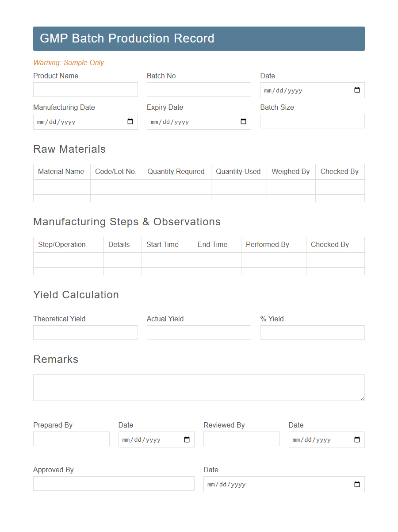
Task: Click the Approved By input field
Action: click(x=114, y=483)
